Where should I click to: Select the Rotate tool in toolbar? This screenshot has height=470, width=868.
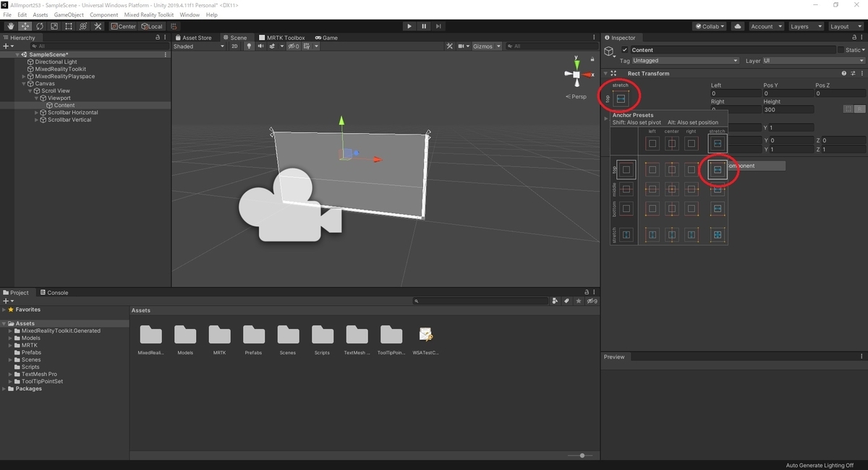pyautogui.click(x=39, y=26)
